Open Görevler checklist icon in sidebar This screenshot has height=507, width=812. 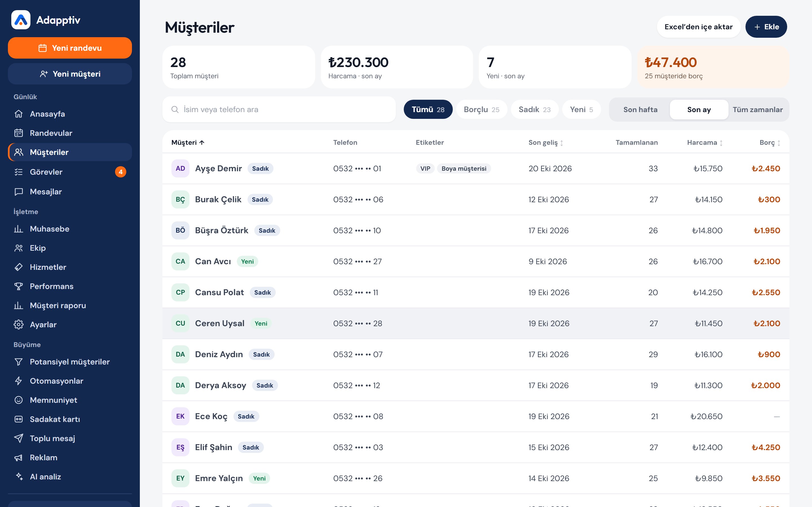19,172
